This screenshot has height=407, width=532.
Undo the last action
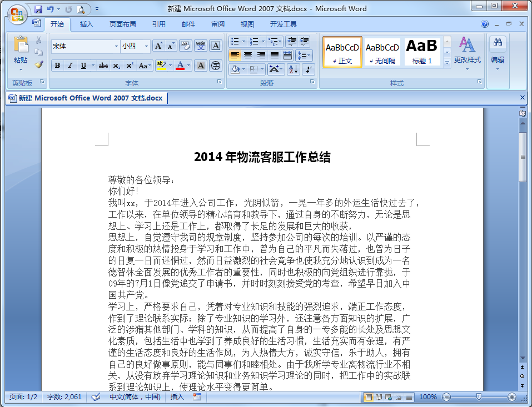point(50,9)
